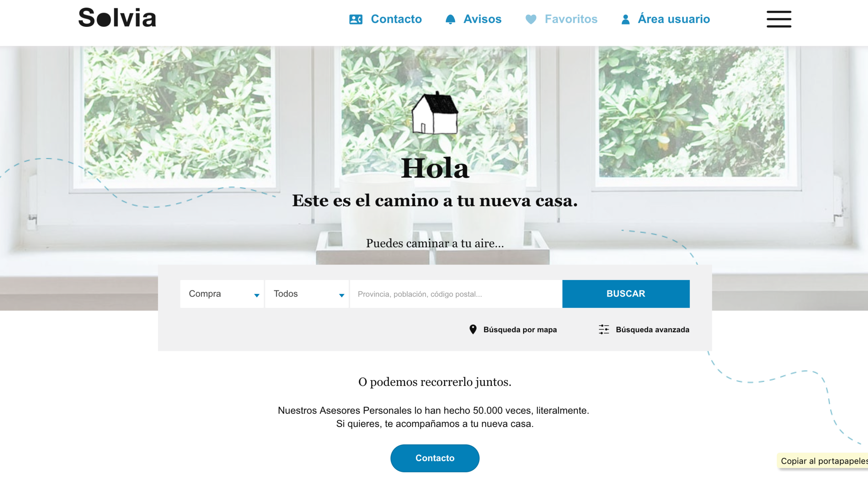This screenshot has height=482, width=868.
Task: Click the bell icon for Avisos
Action: click(450, 19)
